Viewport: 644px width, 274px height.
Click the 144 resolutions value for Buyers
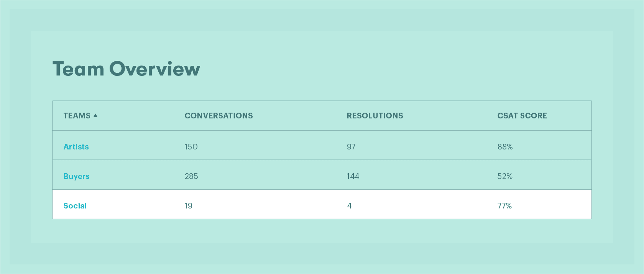coord(353,176)
